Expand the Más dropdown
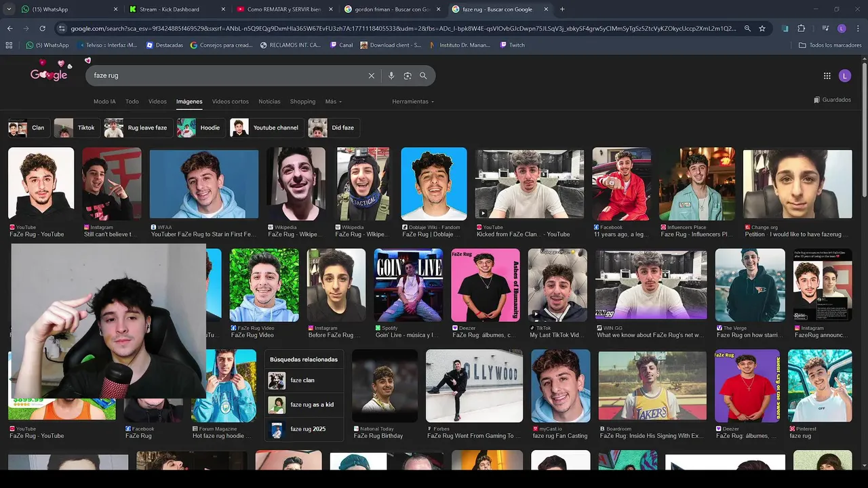 click(333, 102)
